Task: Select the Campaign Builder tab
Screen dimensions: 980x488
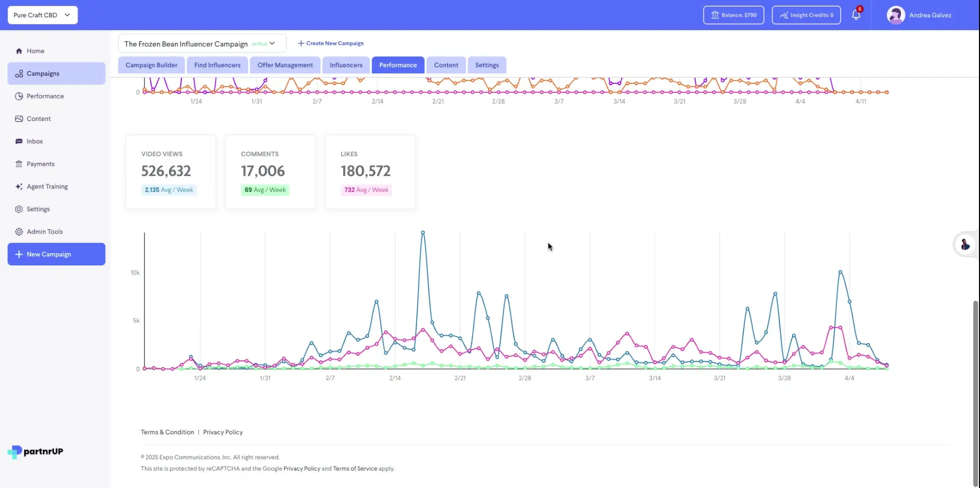Action: [x=151, y=65]
